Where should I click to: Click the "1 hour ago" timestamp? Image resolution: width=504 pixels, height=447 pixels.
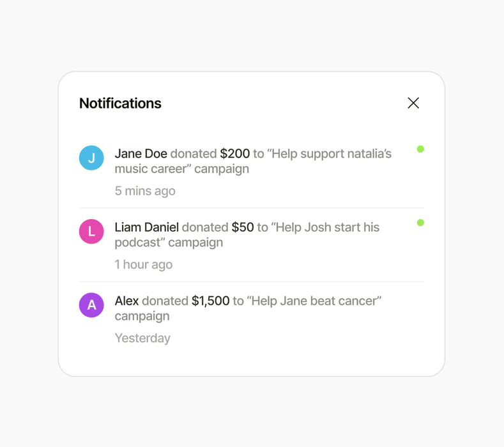click(x=144, y=264)
